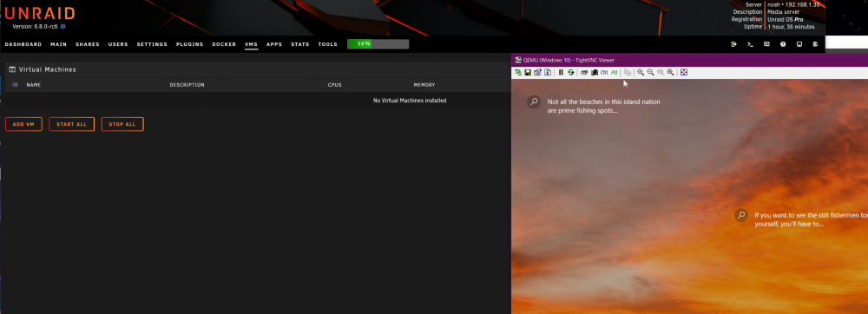Enter full screen mode in TightVNC
This screenshot has width=868, height=314.
pos(684,72)
